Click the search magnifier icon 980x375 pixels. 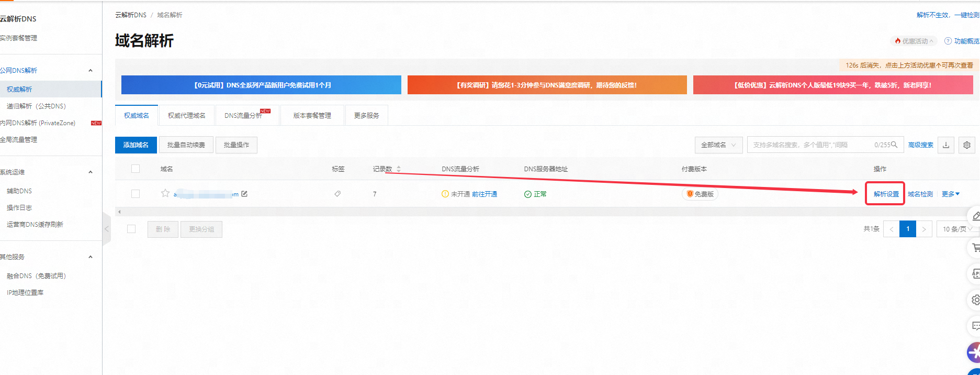click(894, 145)
